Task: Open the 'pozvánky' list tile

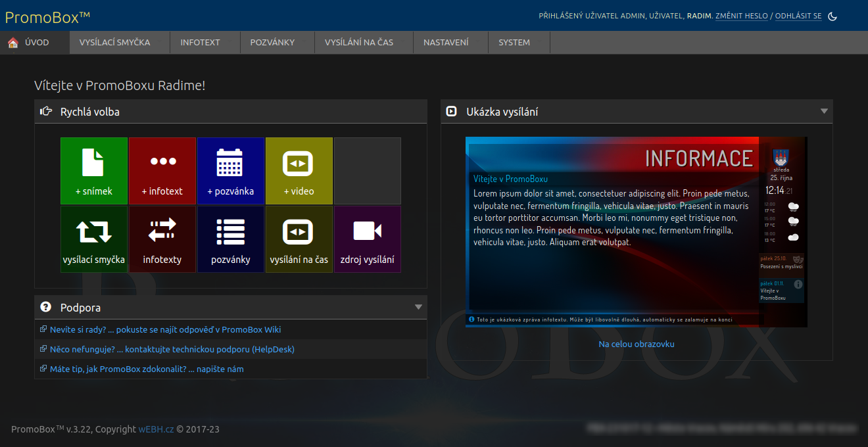Action: tap(231, 239)
